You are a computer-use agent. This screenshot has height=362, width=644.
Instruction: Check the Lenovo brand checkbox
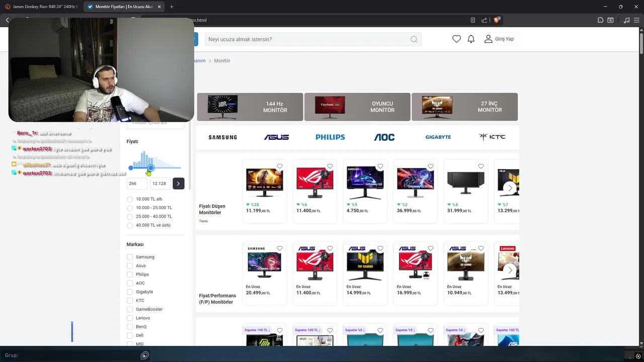[130, 318]
